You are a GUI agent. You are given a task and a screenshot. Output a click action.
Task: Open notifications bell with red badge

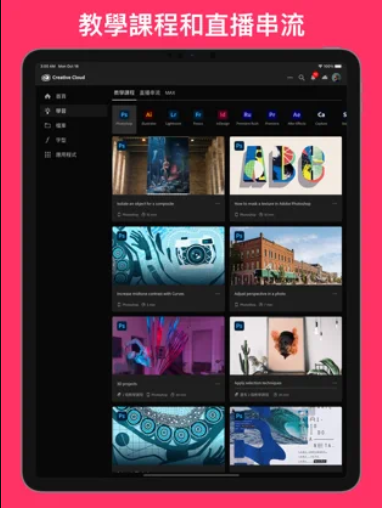pos(313,77)
